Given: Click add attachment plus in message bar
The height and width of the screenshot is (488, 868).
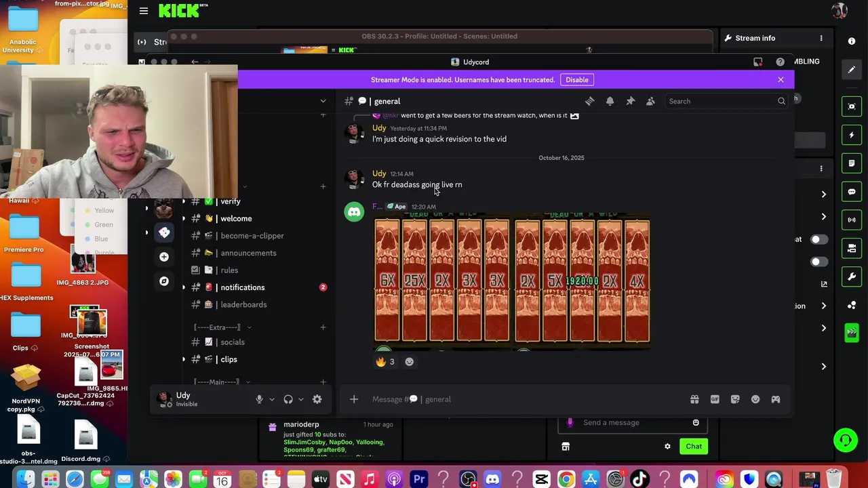Looking at the screenshot, I should tap(354, 399).
